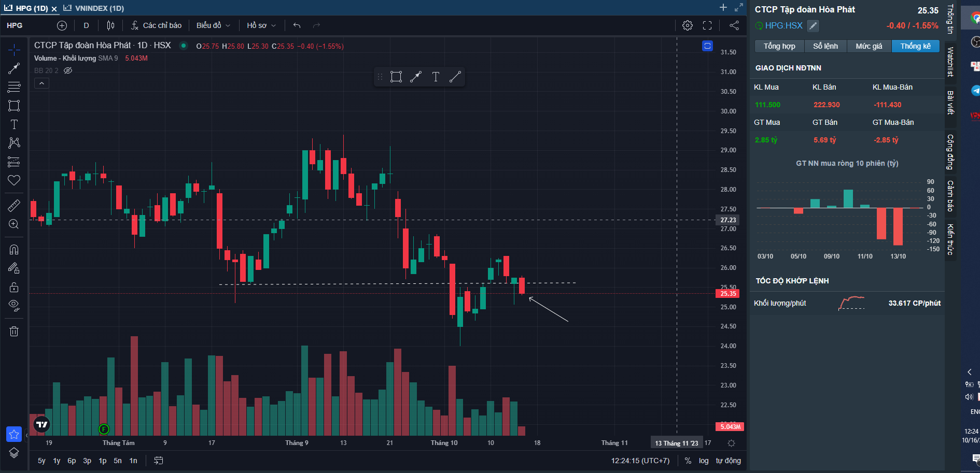This screenshot has height=473, width=980.
Task: Toggle log scale
Action: click(x=704, y=461)
